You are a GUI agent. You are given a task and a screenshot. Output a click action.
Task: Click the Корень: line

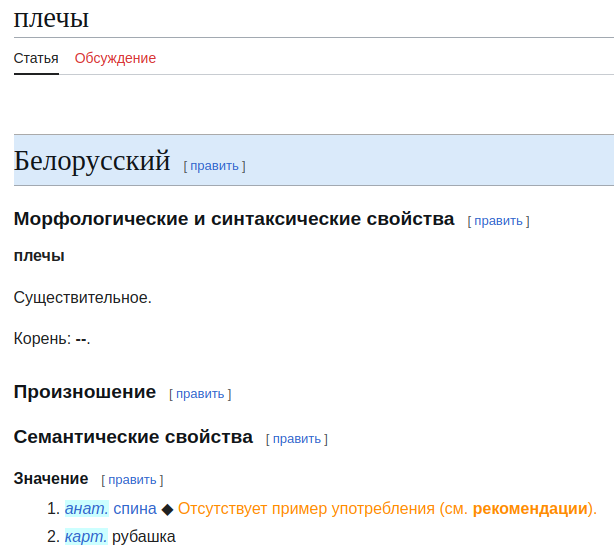point(52,339)
